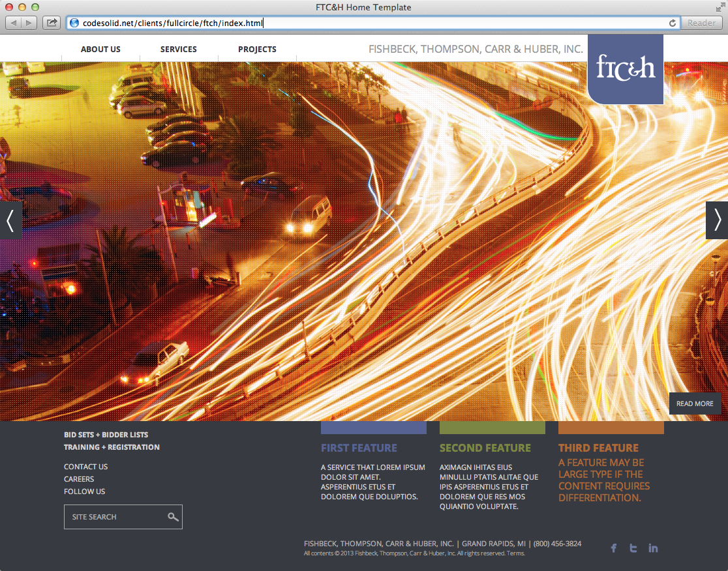Open the Services menu
The width and height of the screenshot is (728, 571).
(179, 50)
